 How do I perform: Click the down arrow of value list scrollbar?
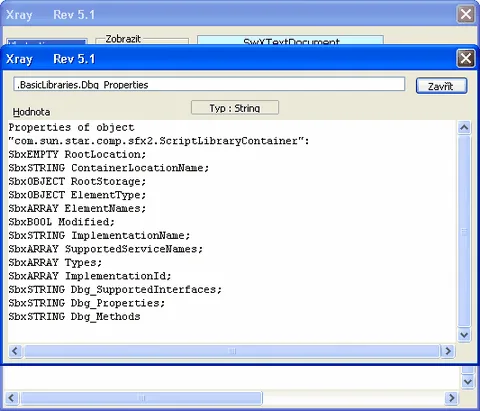[464, 335]
